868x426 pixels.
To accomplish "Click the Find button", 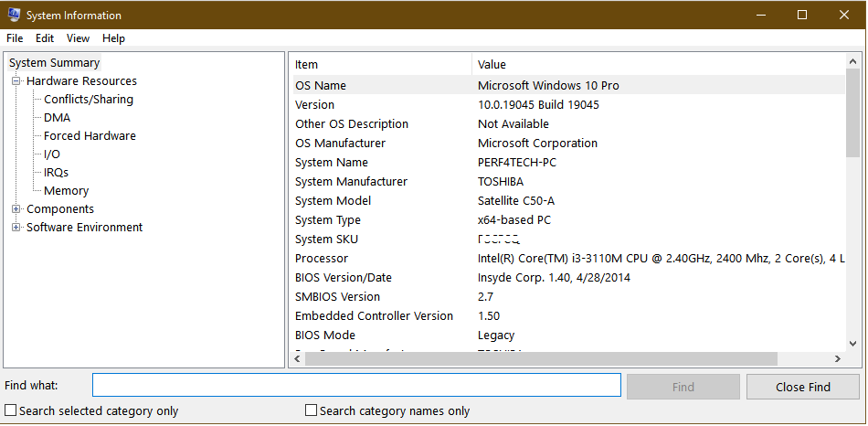I will point(683,387).
